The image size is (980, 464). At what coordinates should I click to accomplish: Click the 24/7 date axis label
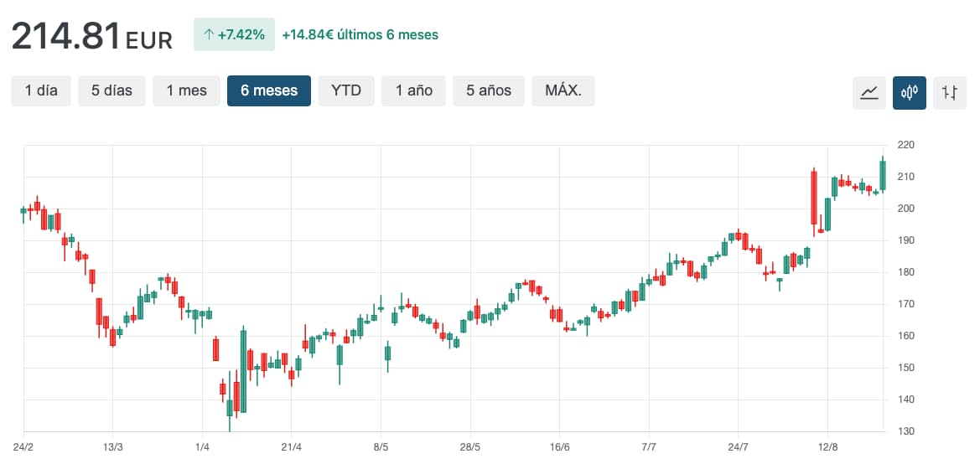coord(738,447)
